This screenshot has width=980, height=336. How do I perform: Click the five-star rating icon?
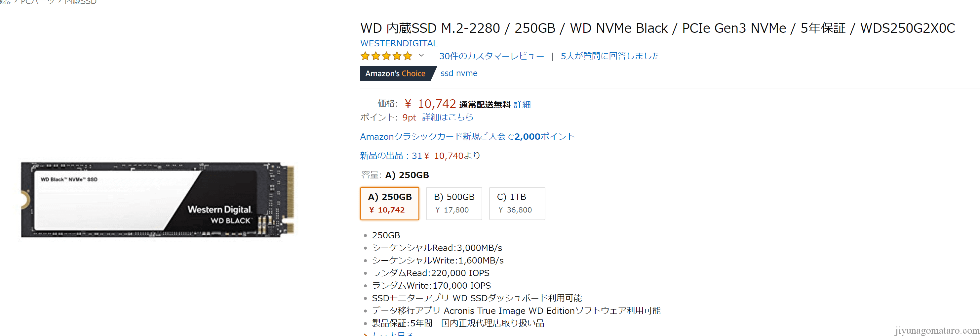click(x=386, y=56)
